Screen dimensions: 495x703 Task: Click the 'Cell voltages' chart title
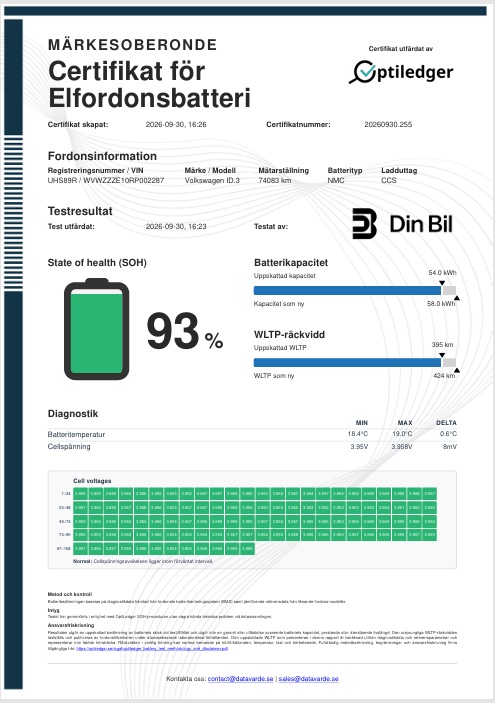(92, 481)
